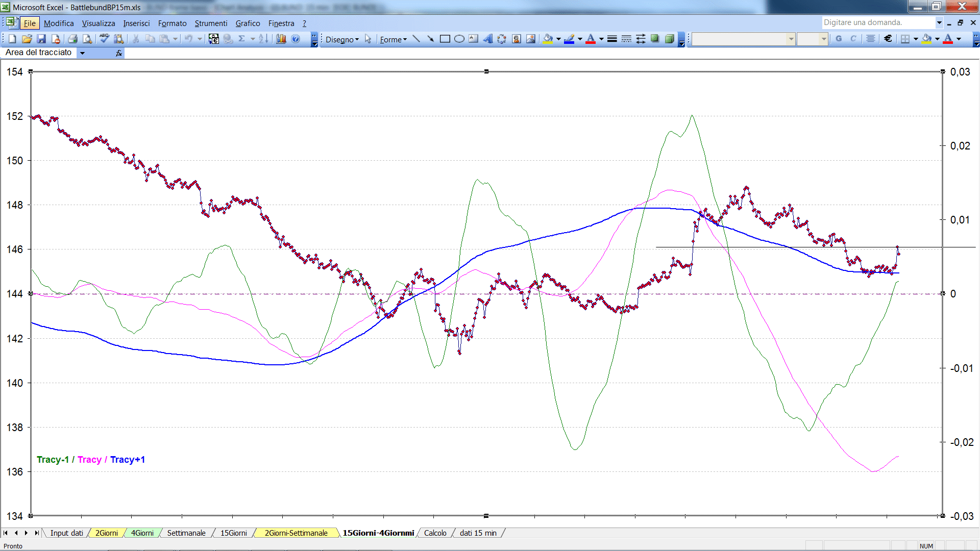Screen dimensions: 980x551
Task: Switch to the 2Giorni-Settimanale sheet tab
Action: [x=296, y=533]
